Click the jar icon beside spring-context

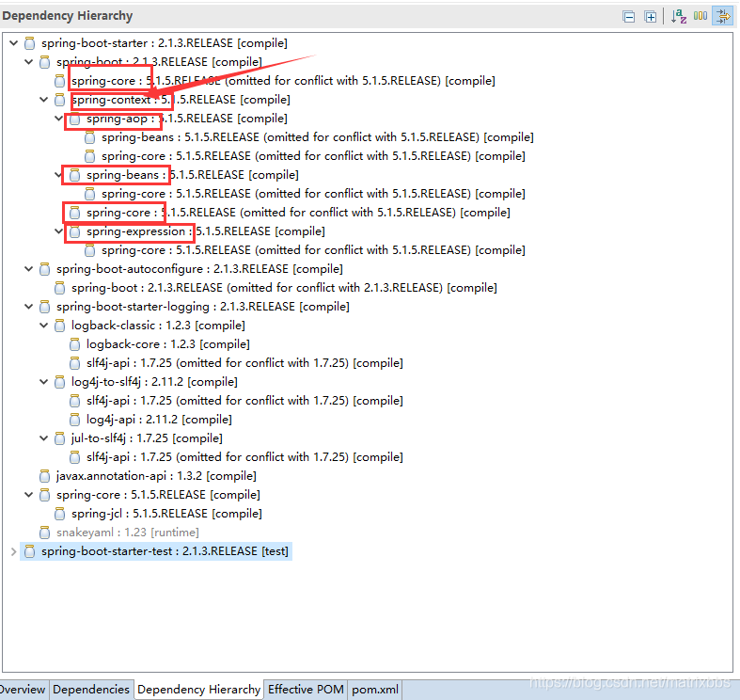(x=60, y=100)
